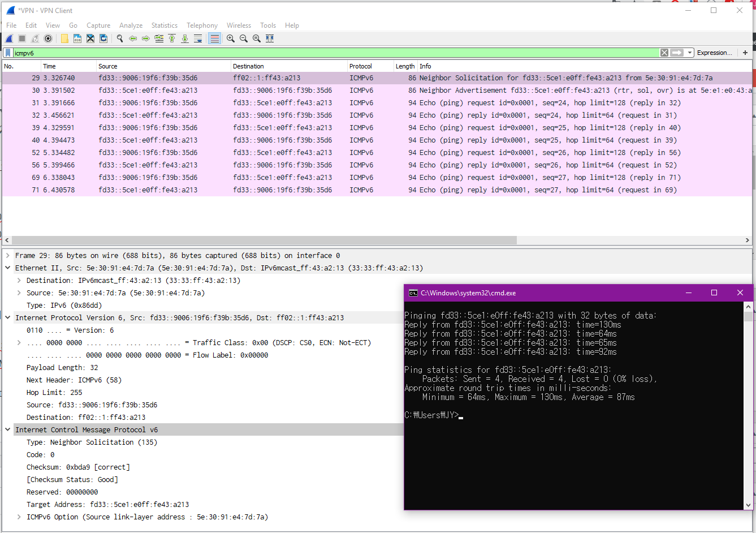Collapse the Ethernet II section
The height and width of the screenshot is (533, 756).
pos(8,268)
